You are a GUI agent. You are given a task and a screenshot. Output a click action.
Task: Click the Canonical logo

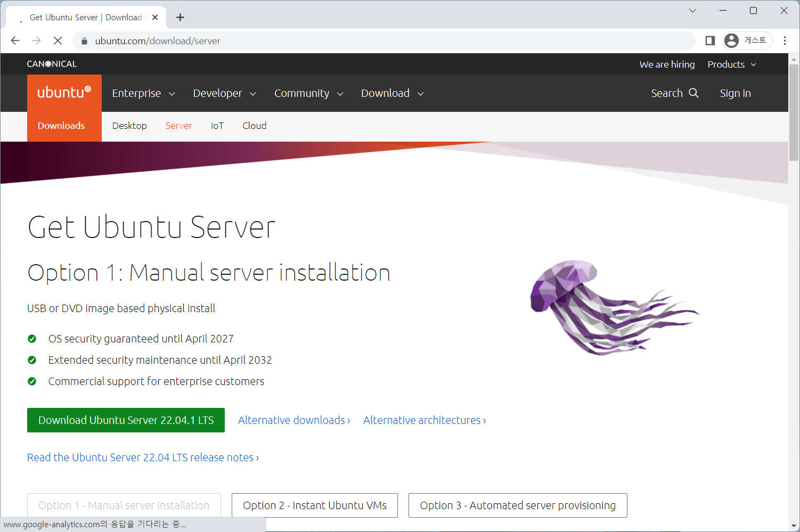click(52, 63)
